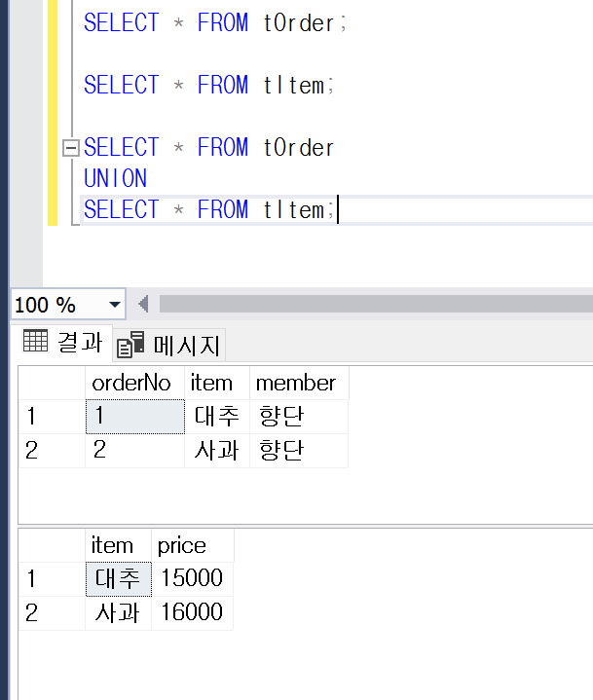
Task: Select 사과 cell in the order grid
Action: (217, 451)
